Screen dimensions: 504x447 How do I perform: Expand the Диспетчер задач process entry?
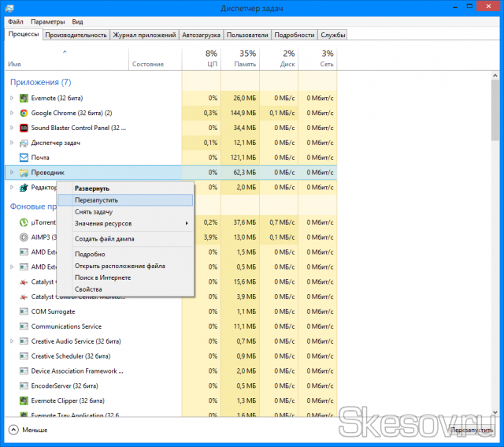[12, 143]
